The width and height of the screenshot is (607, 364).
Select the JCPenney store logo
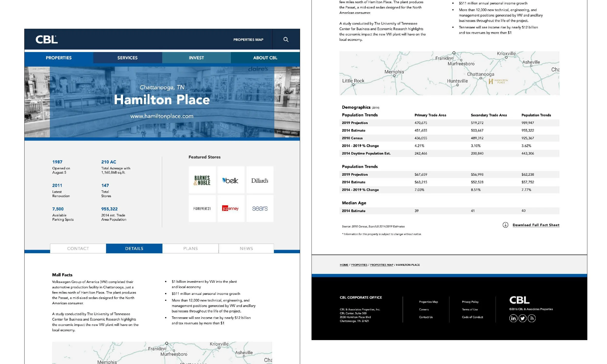[231, 208]
